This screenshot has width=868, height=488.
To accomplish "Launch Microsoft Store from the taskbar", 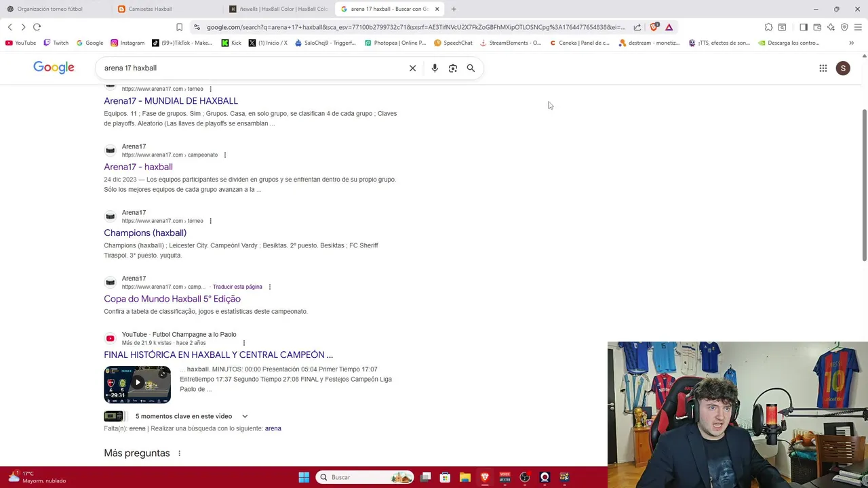I will [445, 477].
